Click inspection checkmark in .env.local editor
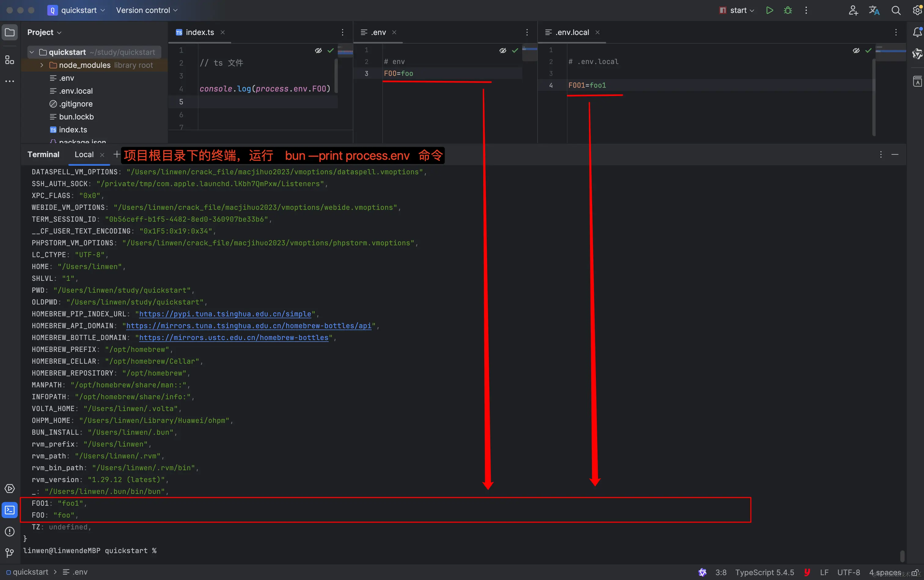Viewport: 924px width, 580px height. [x=868, y=50]
